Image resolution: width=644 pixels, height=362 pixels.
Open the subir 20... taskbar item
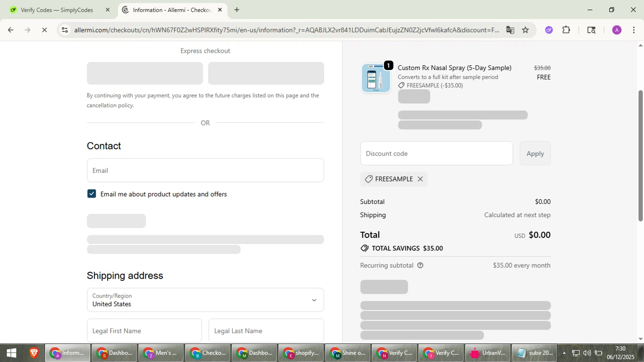click(x=534, y=353)
